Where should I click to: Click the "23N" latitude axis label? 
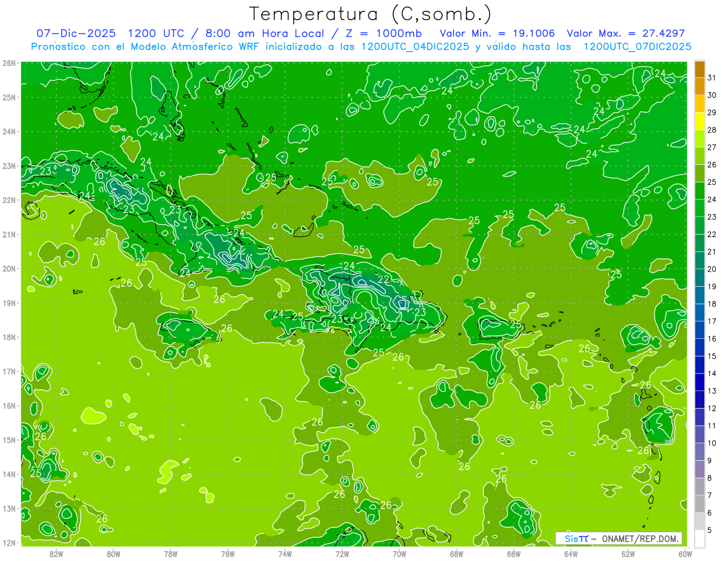click(9, 166)
